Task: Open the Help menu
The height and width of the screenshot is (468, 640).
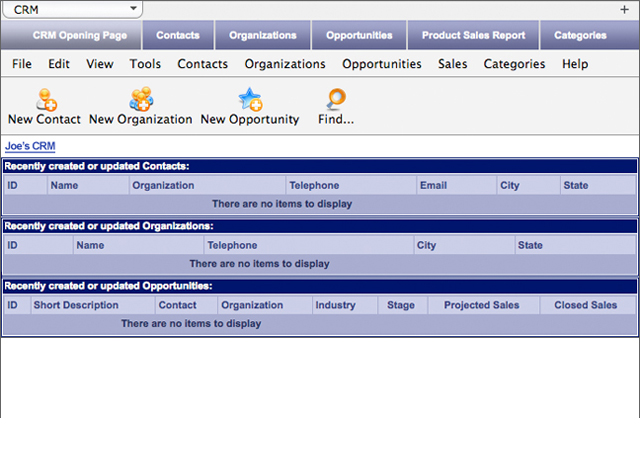Action: click(575, 64)
